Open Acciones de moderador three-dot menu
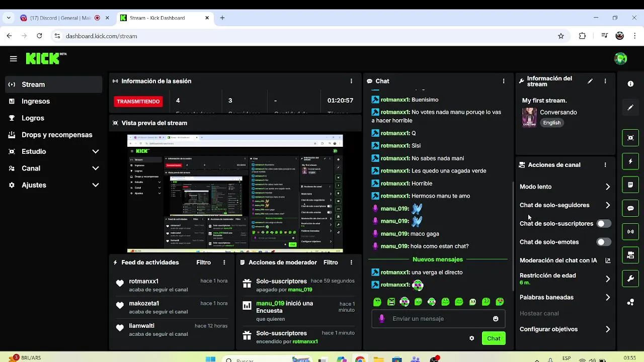Viewport: 644px width, 362px height. point(351,262)
